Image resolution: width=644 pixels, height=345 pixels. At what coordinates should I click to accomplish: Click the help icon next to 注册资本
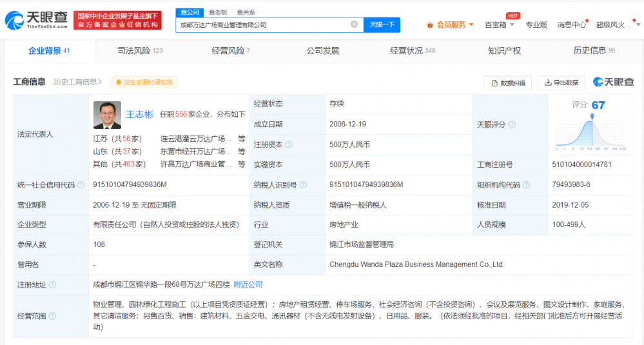pos(289,145)
